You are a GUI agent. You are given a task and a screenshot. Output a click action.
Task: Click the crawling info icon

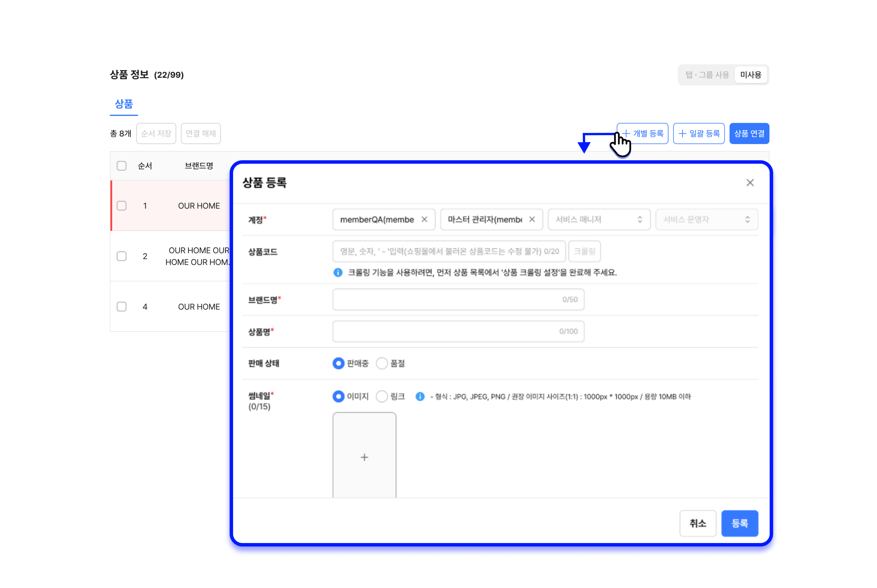click(338, 272)
